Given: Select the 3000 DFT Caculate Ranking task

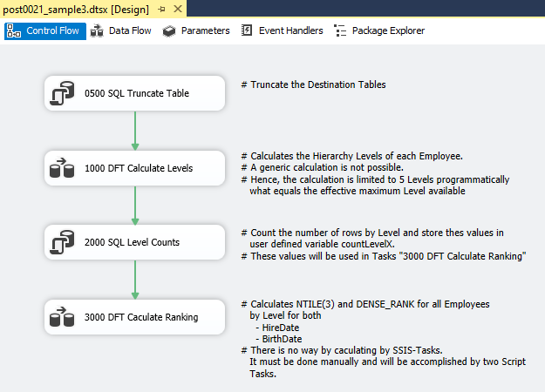Looking at the screenshot, I should (x=135, y=317).
